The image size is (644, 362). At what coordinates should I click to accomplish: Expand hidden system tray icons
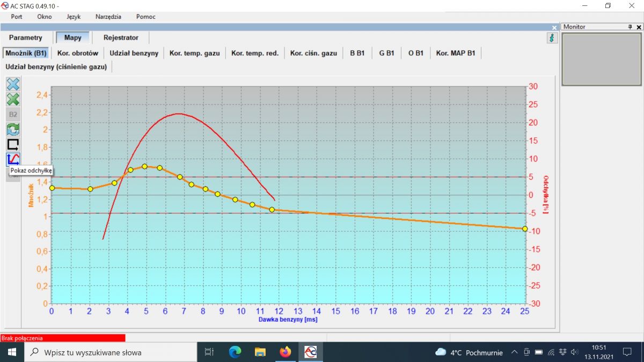pos(514,352)
